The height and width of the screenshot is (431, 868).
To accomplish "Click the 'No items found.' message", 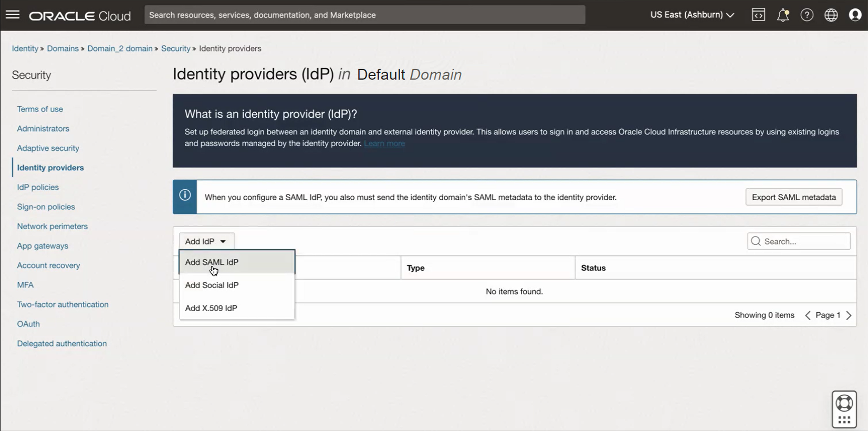I will point(514,291).
